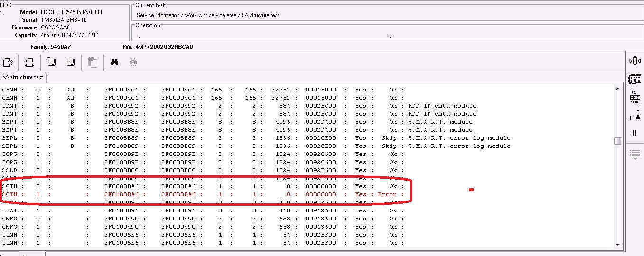This screenshot has width=644, height=256.
Task: Click value 0092C600 in IOPS 0 row
Action: coord(321,154)
